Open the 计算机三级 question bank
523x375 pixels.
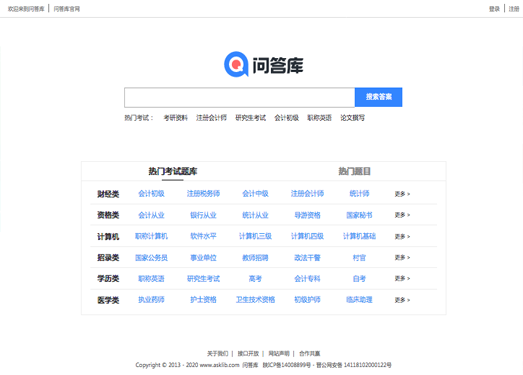pyautogui.click(x=255, y=236)
